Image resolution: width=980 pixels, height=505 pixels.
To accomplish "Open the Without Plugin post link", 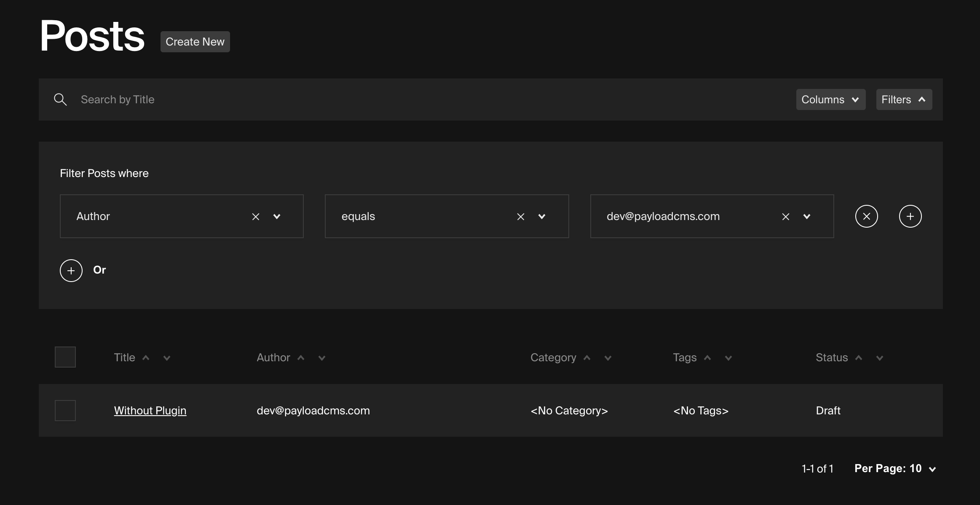I will click(x=150, y=411).
